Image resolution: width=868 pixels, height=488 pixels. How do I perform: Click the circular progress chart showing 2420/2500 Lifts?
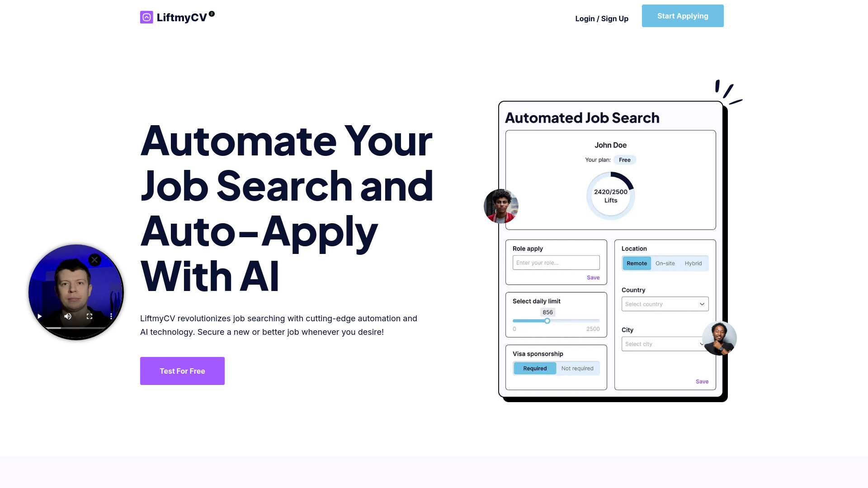coord(610,196)
